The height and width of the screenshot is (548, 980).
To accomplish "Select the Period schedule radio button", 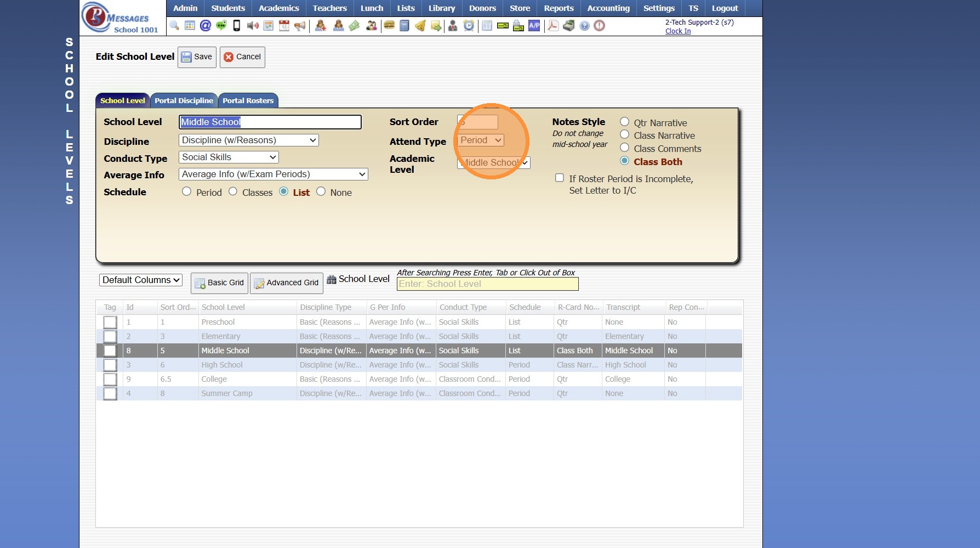I will click(187, 191).
